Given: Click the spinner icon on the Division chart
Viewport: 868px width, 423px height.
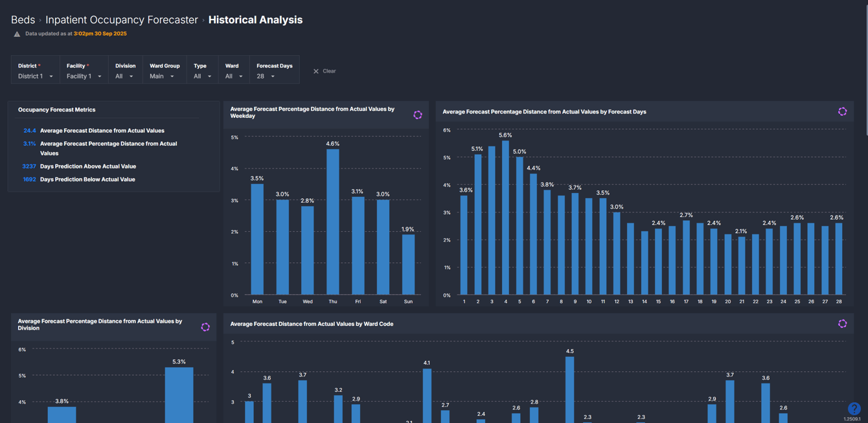Looking at the screenshot, I should [x=205, y=327].
